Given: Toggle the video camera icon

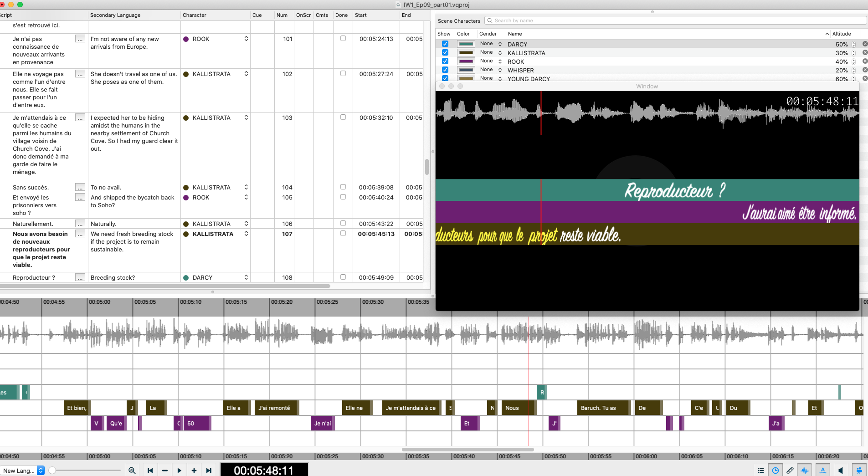Looking at the screenshot, I should click(859, 471).
